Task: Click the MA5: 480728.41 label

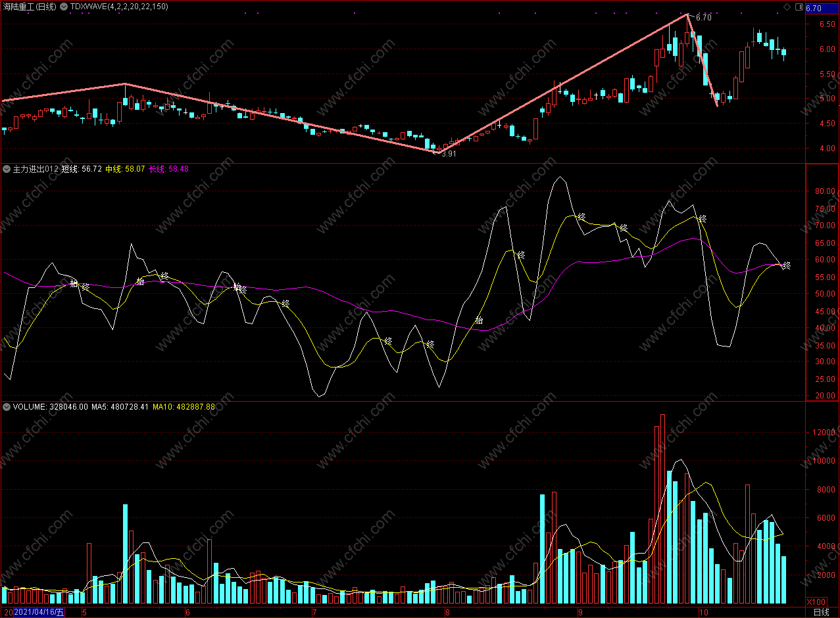Action: (120, 407)
